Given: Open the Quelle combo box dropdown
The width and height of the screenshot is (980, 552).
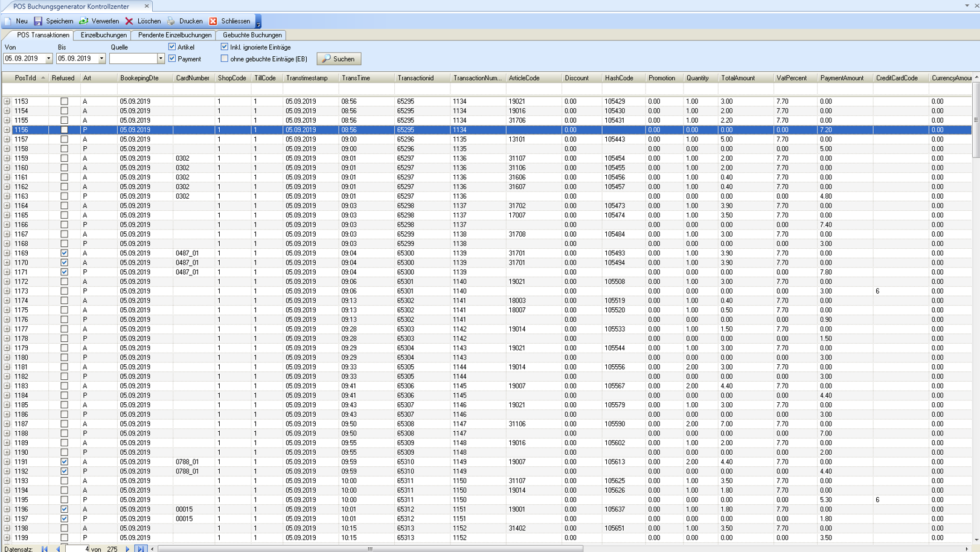Looking at the screenshot, I should pos(161,59).
